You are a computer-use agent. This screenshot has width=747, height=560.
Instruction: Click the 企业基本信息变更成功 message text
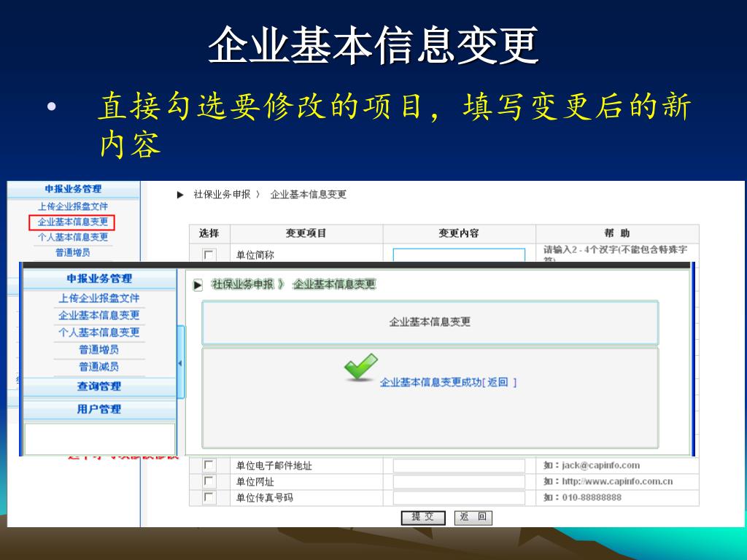click(430, 382)
